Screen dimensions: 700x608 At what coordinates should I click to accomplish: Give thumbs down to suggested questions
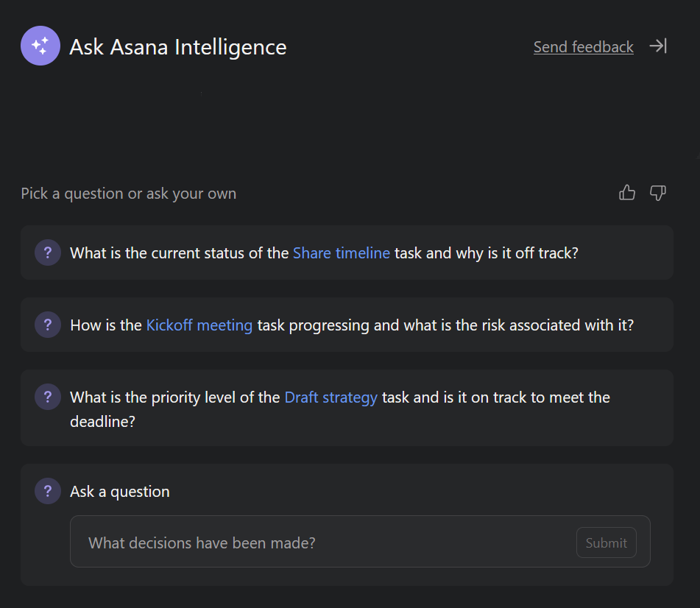pos(657,193)
